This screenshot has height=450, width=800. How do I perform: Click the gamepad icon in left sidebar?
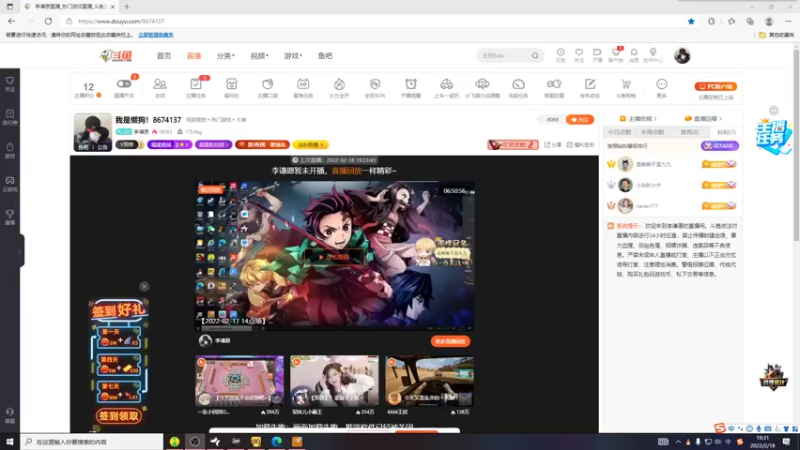coord(10,181)
